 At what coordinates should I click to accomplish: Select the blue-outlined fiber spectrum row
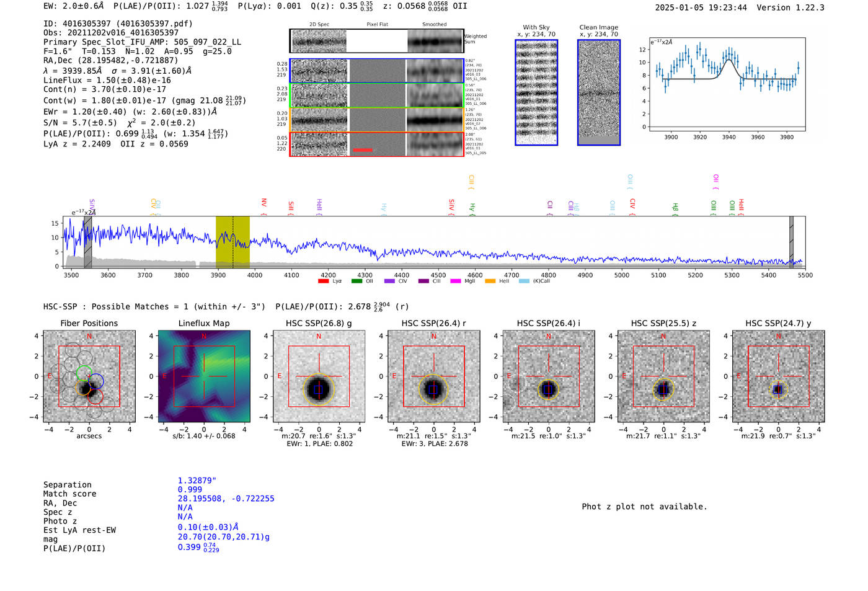377,71
